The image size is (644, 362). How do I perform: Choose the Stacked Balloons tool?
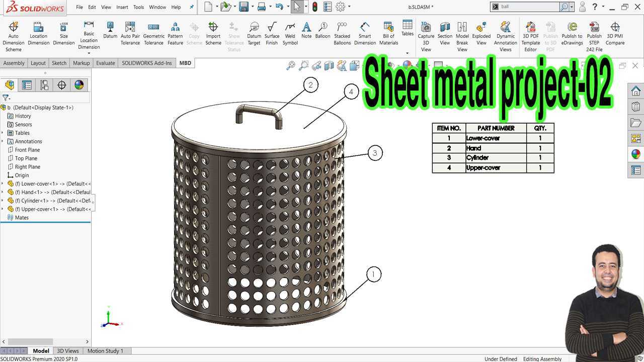pos(342,33)
